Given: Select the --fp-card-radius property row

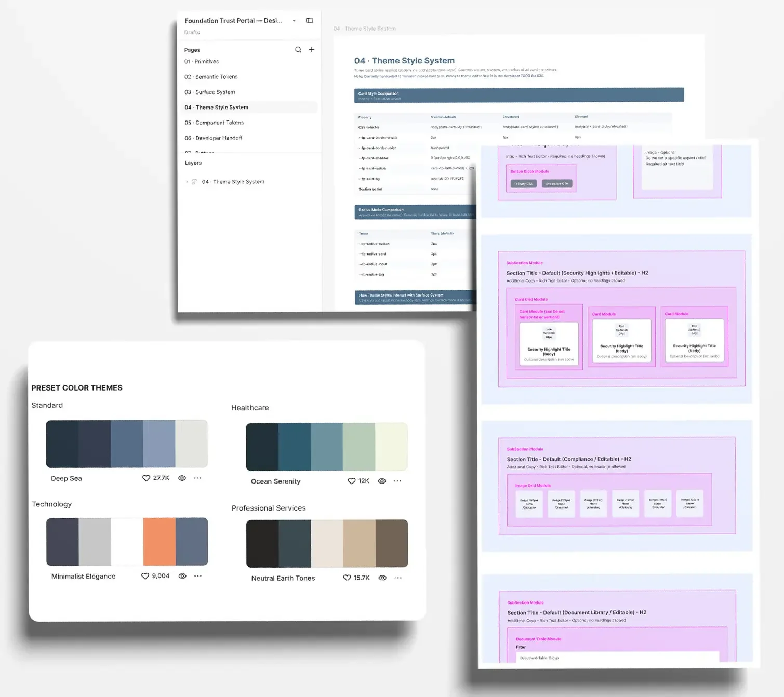Looking at the screenshot, I should tap(416, 169).
